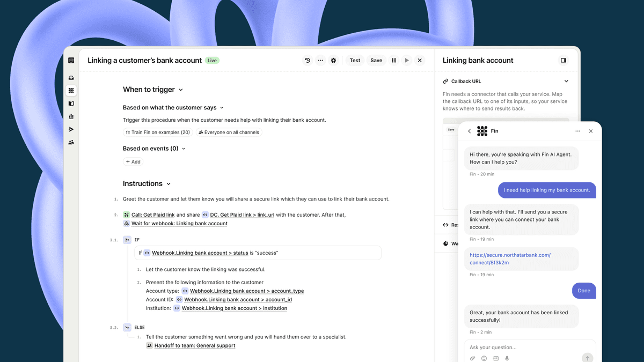Click the Test button

355,61
